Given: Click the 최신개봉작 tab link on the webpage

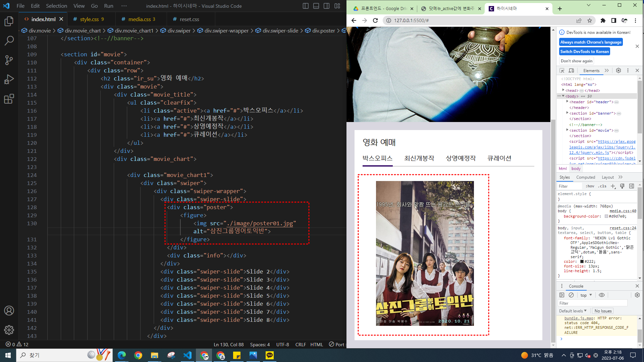Looking at the screenshot, I should click(x=419, y=158).
